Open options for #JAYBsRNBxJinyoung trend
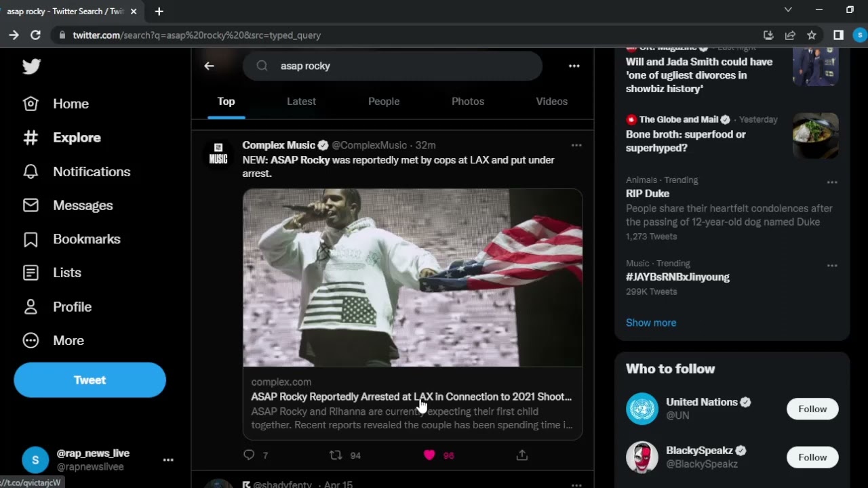 (x=832, y=266)
